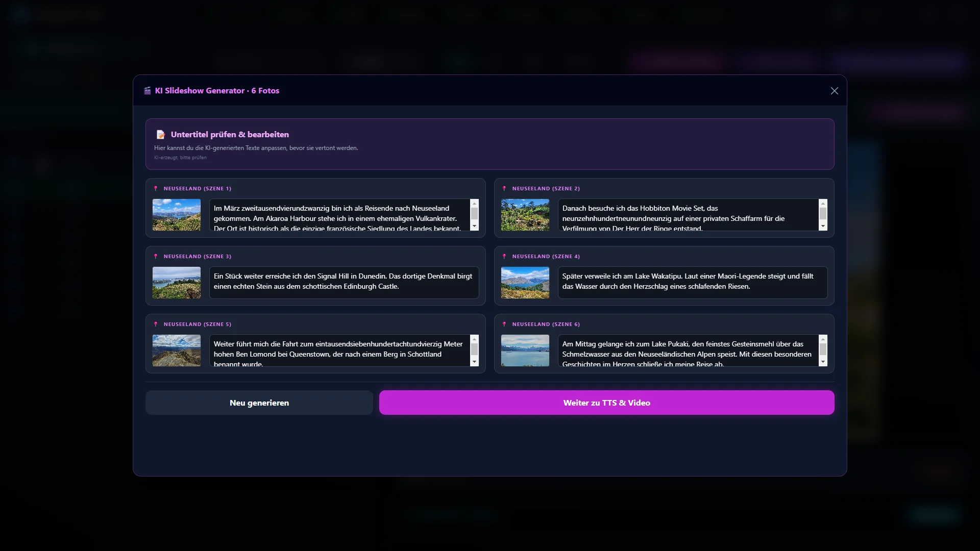Select the Hobbiton thumbnail of Szene 2
The height and width of the screenshot is (551, 980).
[525, 215]
